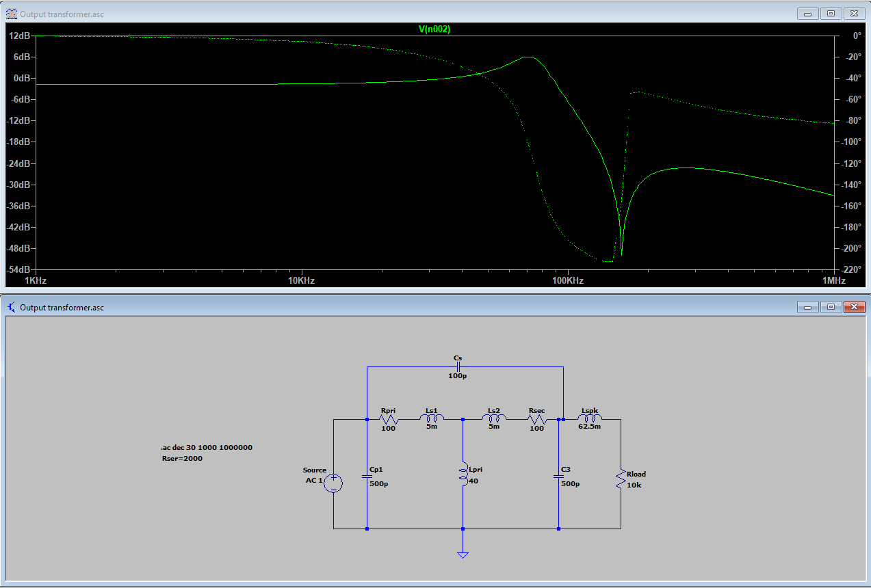Click the 1KHz frequency axis label
Viewport: 871px width, 588px height.
35,280
